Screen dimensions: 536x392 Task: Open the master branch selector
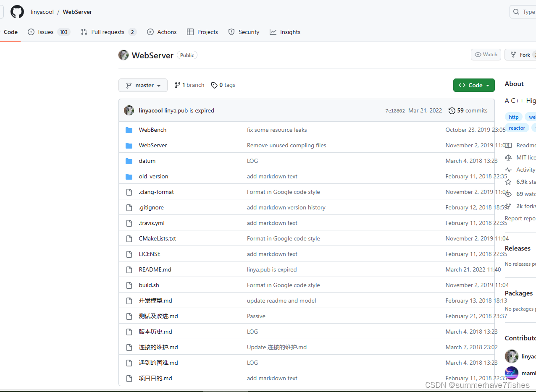143,85
